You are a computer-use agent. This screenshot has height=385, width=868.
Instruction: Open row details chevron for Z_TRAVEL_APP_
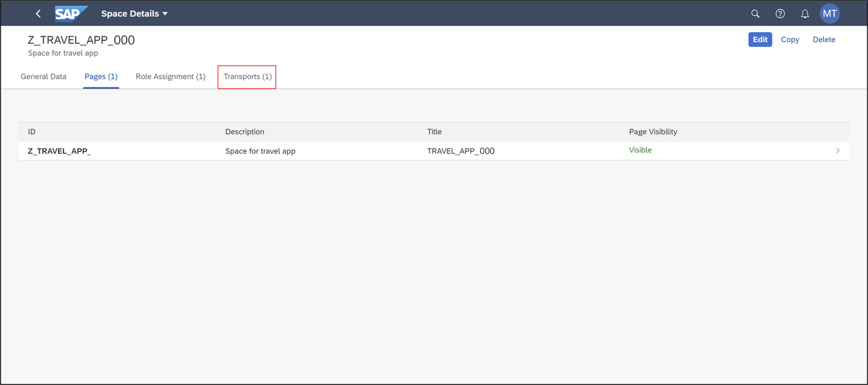point(838,151)
